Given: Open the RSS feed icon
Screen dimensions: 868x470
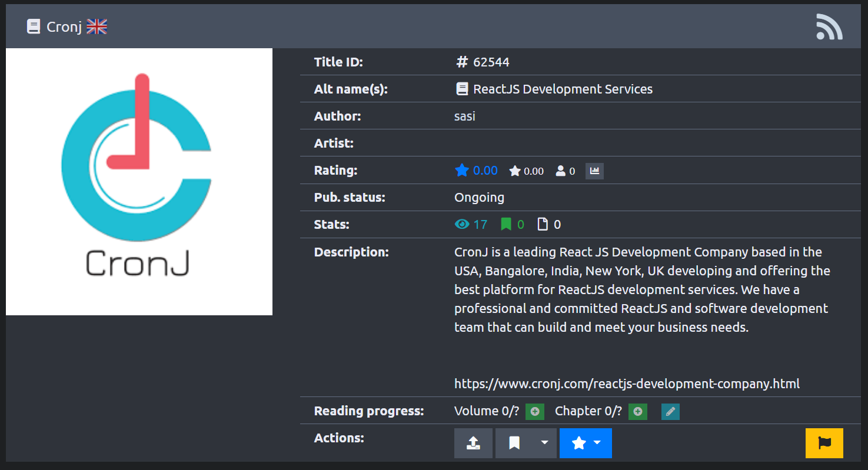Looking at the screenshot, I should coord(829,27).
